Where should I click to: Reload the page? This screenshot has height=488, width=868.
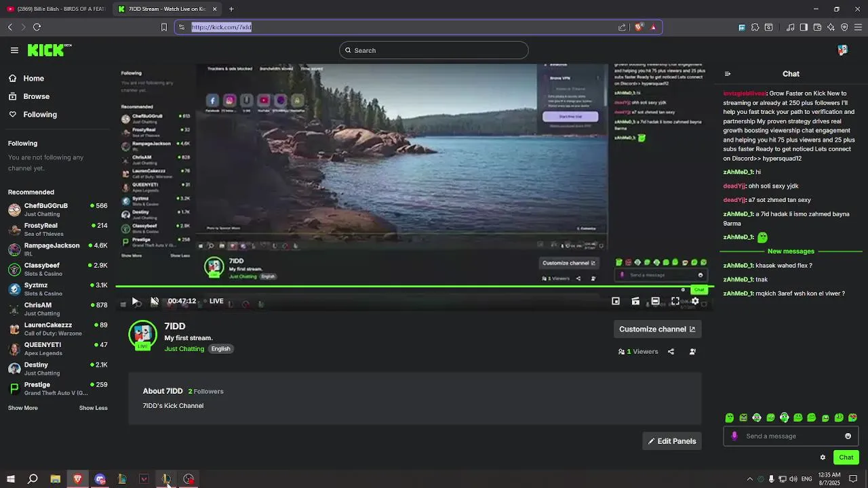[37, 27]
